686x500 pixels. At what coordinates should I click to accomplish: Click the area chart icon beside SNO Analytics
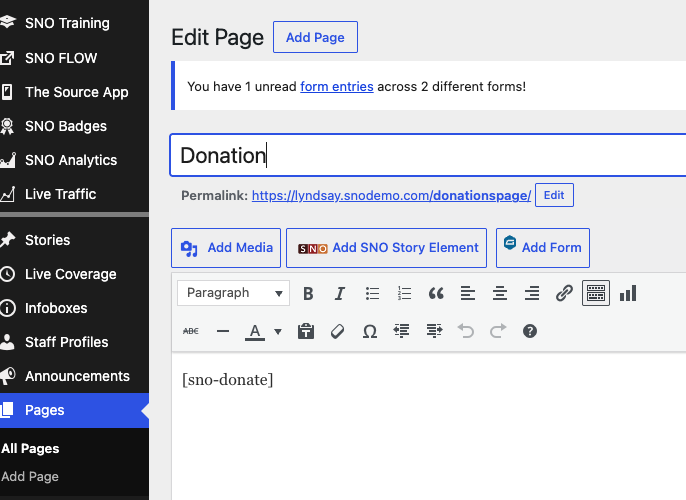pos(8,160)
